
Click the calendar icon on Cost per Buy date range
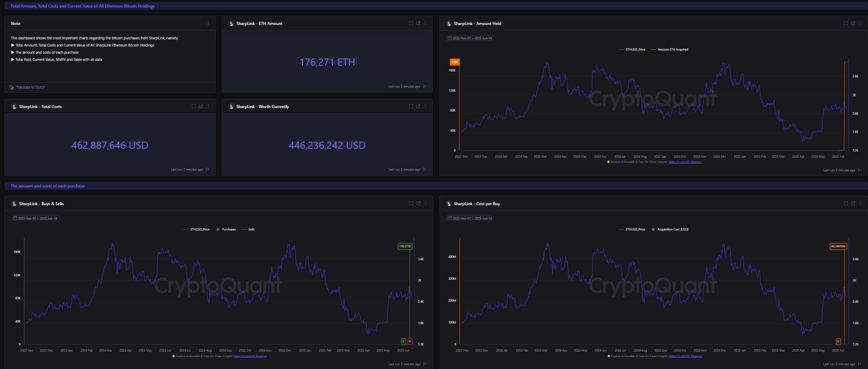tap(450, 218)
